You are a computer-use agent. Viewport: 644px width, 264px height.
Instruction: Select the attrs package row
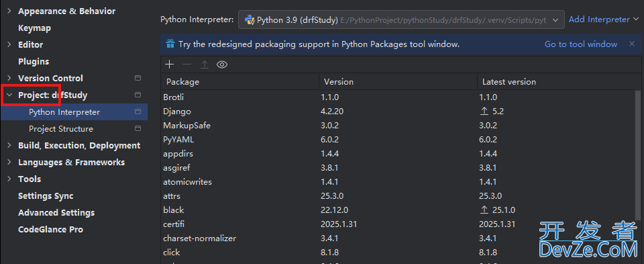(398, 195)
